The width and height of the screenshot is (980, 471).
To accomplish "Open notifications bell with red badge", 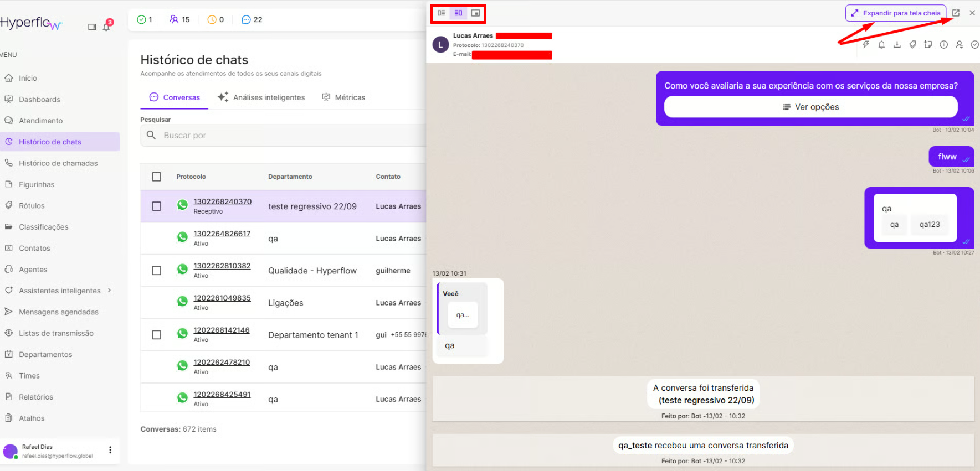I will 106,26.
